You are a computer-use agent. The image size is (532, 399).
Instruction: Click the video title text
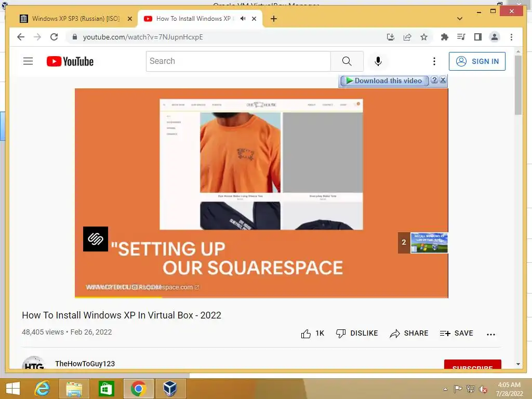click(x=122, y=315)
